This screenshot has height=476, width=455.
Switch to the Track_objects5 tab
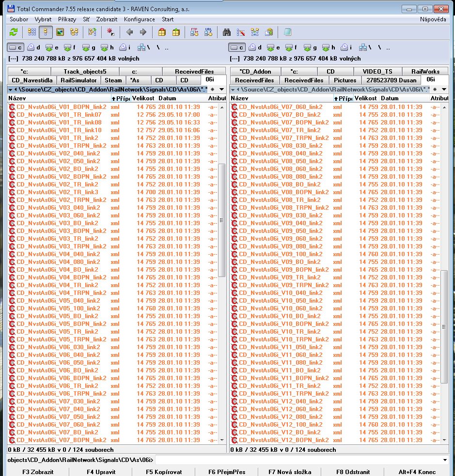click(x=85, y=72)
